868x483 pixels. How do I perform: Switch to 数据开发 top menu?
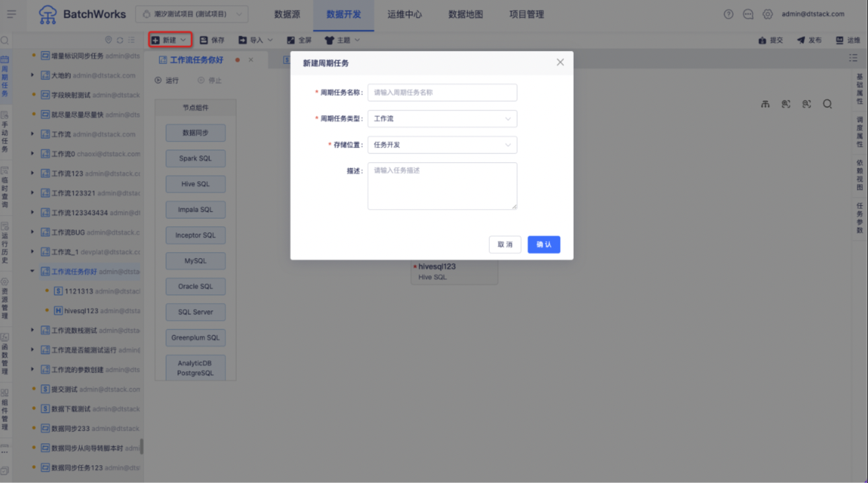[x=344, y=15]
